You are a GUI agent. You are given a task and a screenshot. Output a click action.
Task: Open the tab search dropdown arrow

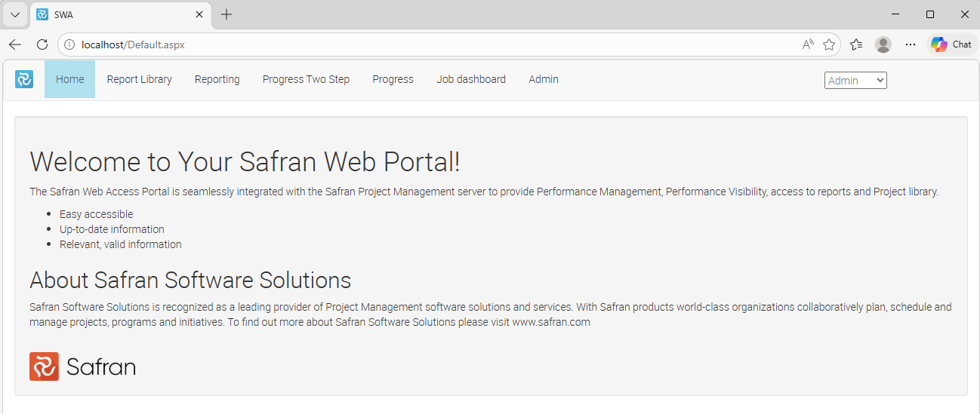point(15,14)
